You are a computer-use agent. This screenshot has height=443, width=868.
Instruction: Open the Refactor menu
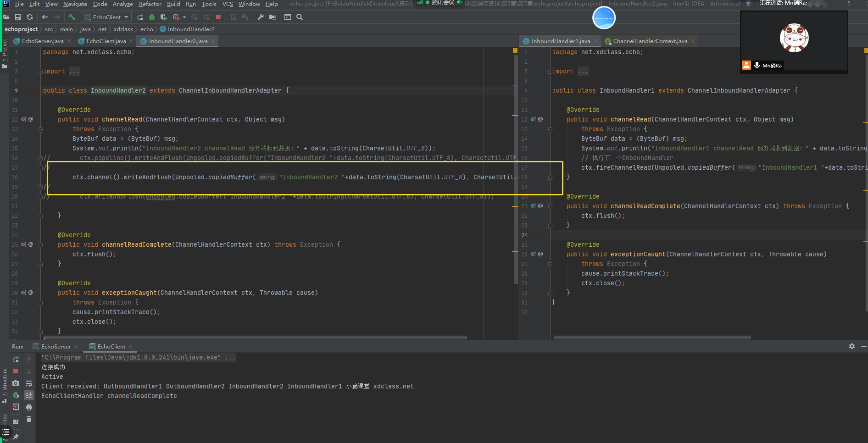150,4
